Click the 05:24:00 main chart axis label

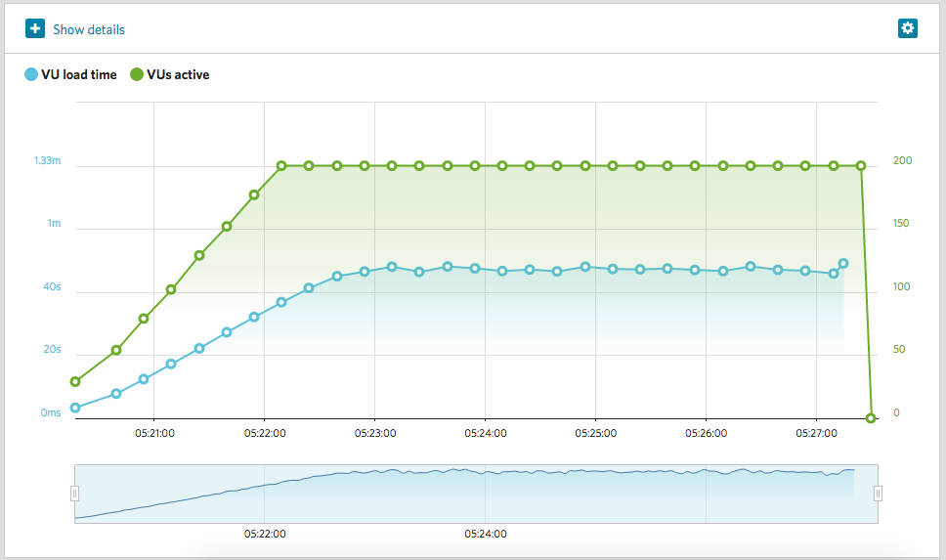(x=486, y=433)
